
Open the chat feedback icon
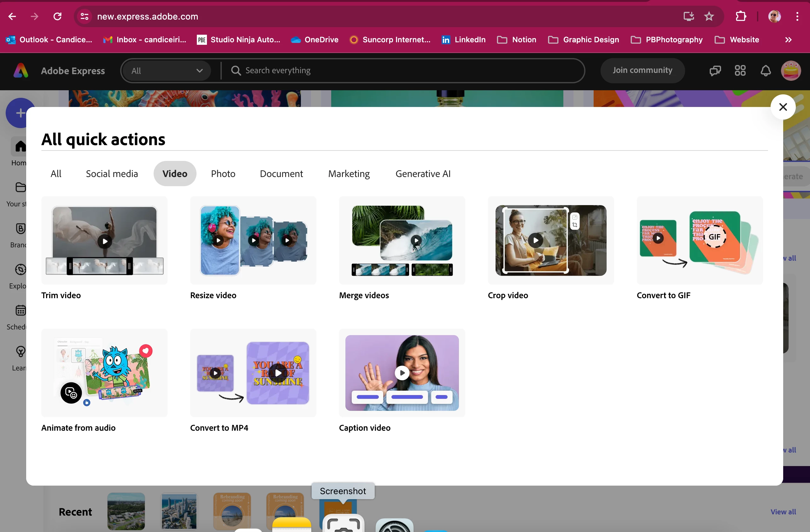pyautogui.click(x=715, y=70)
